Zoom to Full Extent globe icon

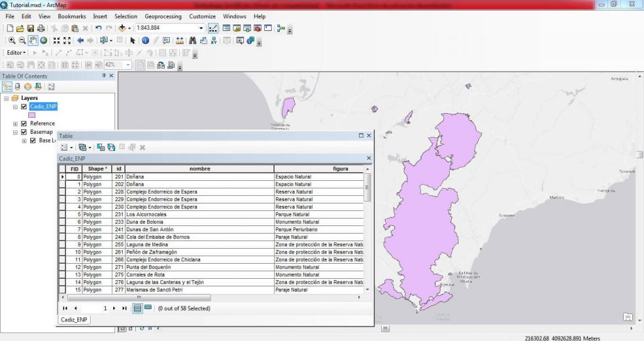click(x=43, y=40)
